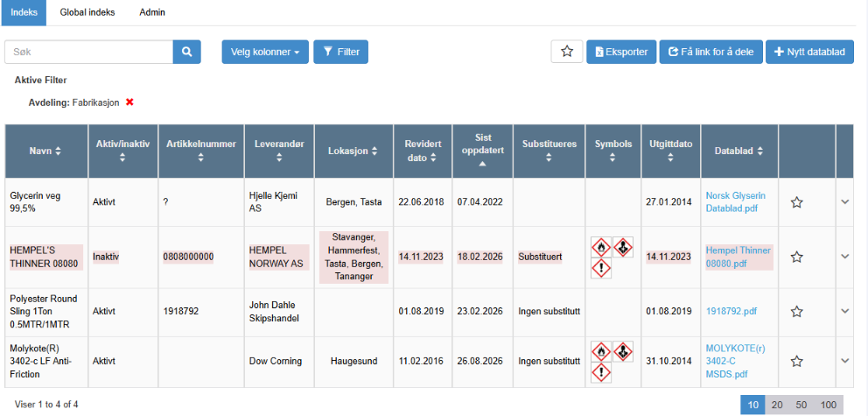The width and height of the screenshot is (868, 416).
Task: Focus the Søk search field
Action: 89,52
